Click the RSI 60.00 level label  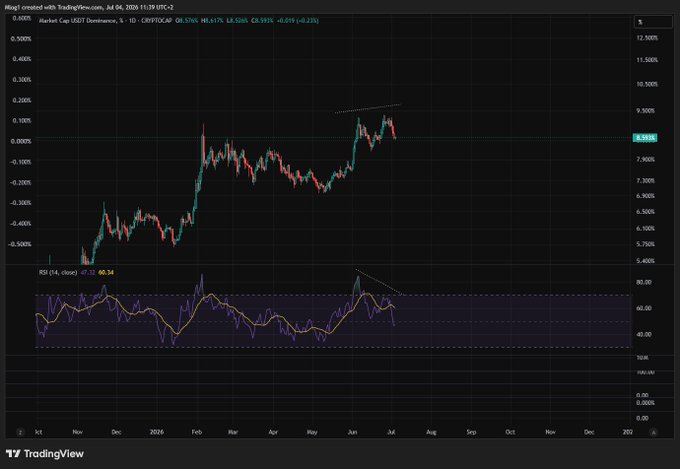(644, 308)
